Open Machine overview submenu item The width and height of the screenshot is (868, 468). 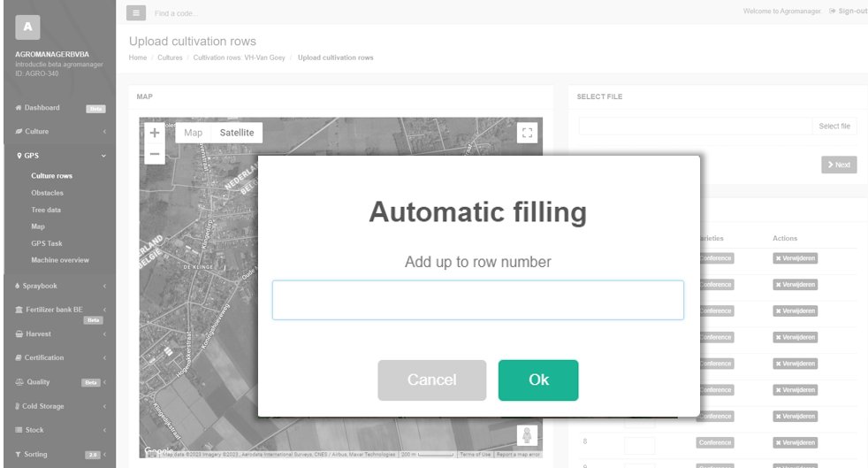[60, 260]
